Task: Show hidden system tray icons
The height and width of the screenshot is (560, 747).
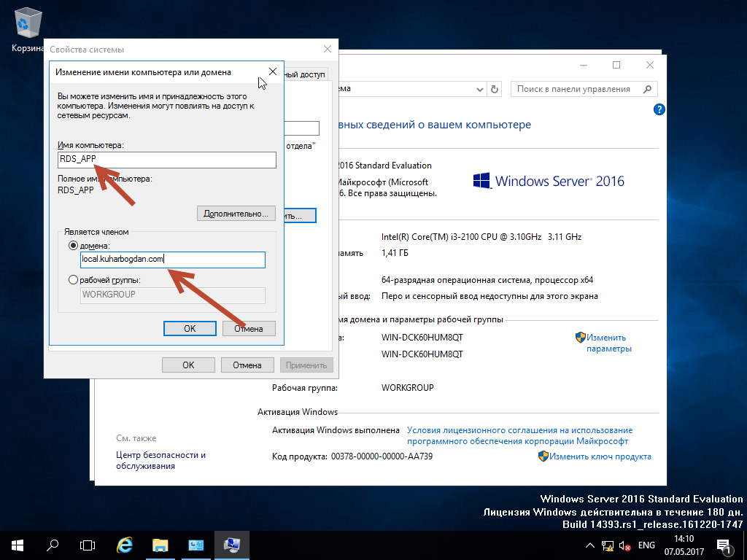Action: [x=590, y=545]
